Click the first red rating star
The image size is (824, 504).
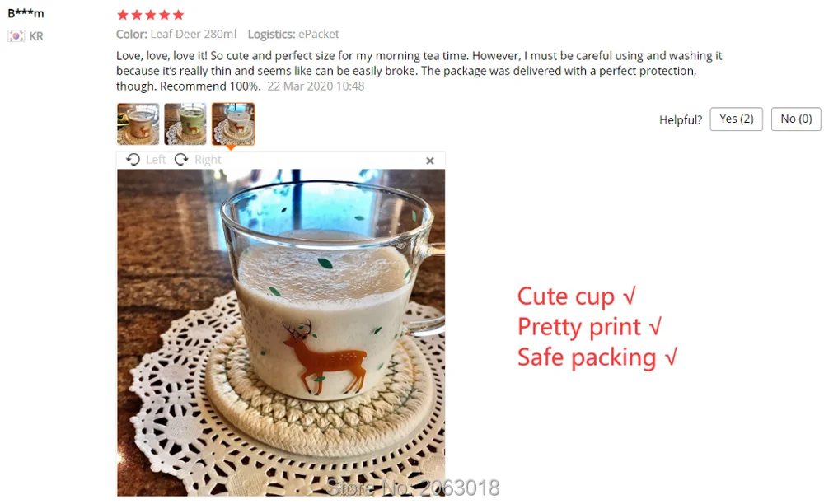pos(123,15)
